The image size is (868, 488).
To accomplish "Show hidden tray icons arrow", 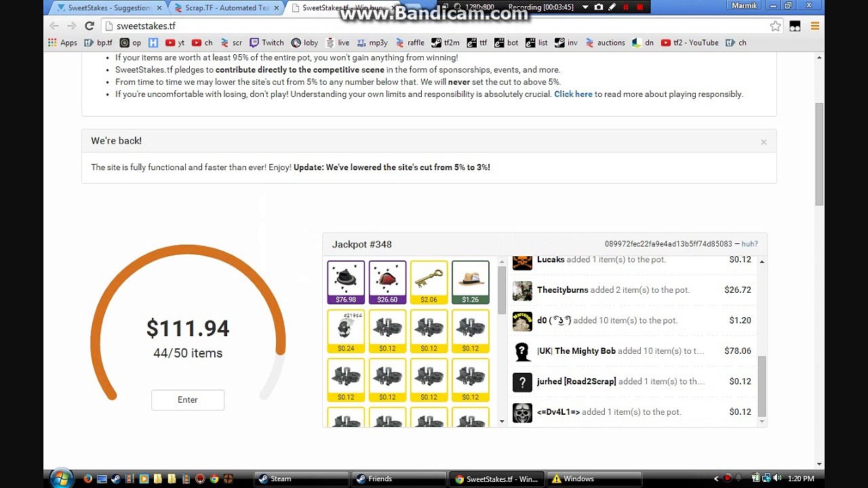I will 716,479.
